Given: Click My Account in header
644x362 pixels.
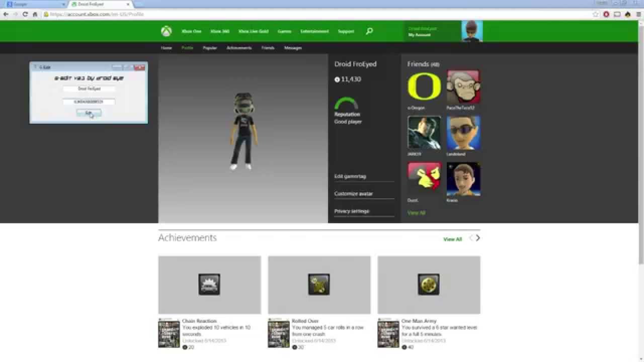Looking at the screenshot, I should (x=420, y=35).
